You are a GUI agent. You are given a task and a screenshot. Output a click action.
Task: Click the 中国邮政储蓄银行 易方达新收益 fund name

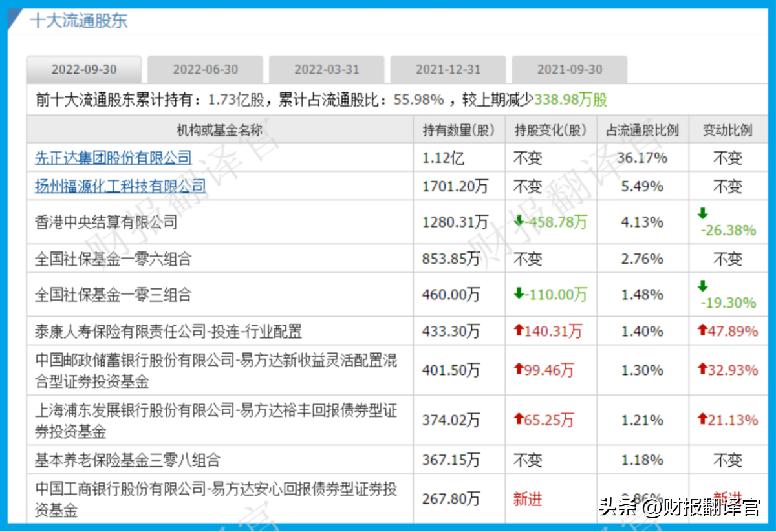click(216, 370)
